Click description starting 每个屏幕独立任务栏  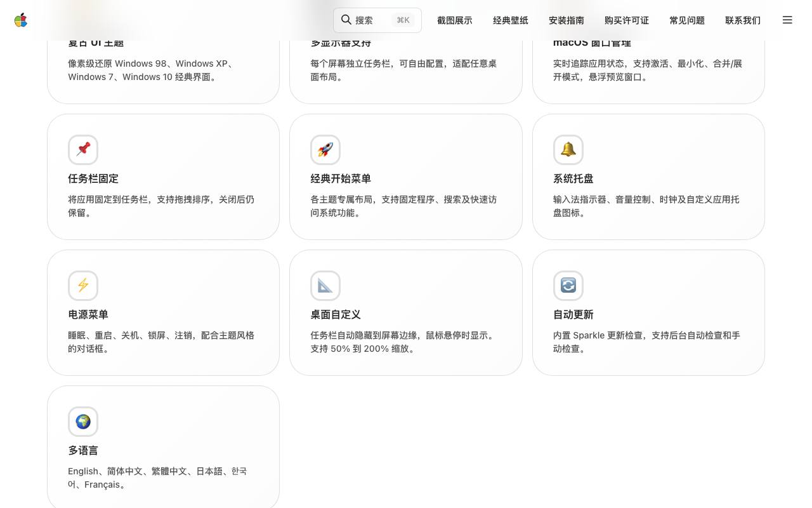[403, 70]
